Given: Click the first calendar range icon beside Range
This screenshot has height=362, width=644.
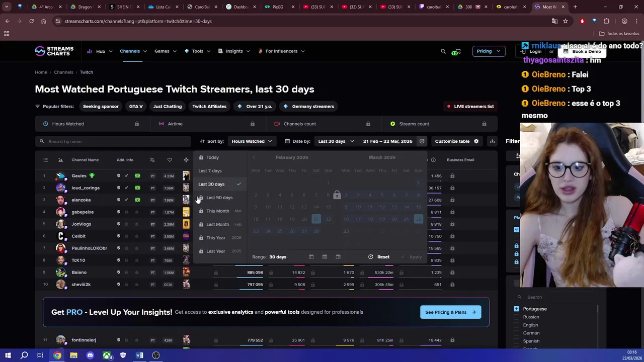Looking at the screenshot, I should [x=311, y=257].
